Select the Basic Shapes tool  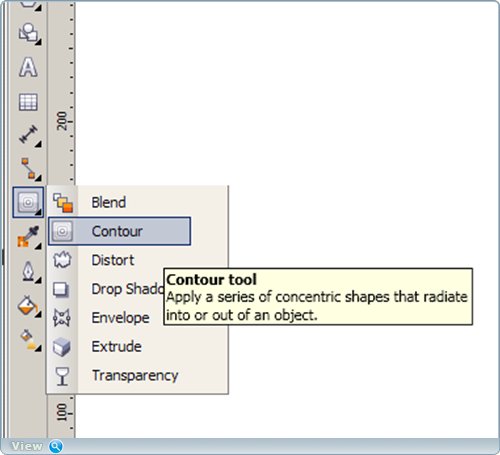click(x=28, y=33)
